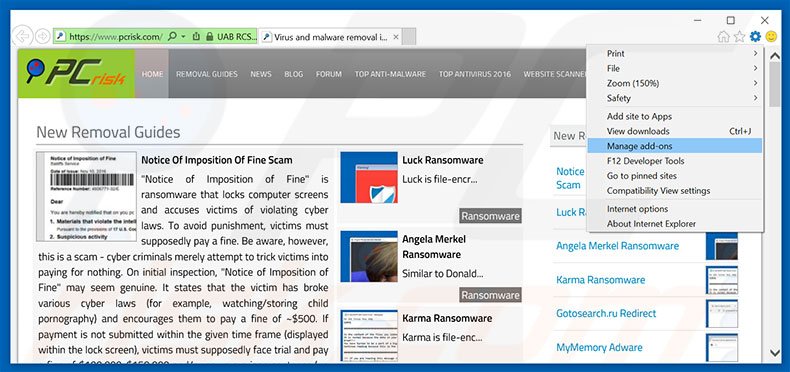Open the NEWS nav item
Viewport: 790px width, 372px height.
260,74
